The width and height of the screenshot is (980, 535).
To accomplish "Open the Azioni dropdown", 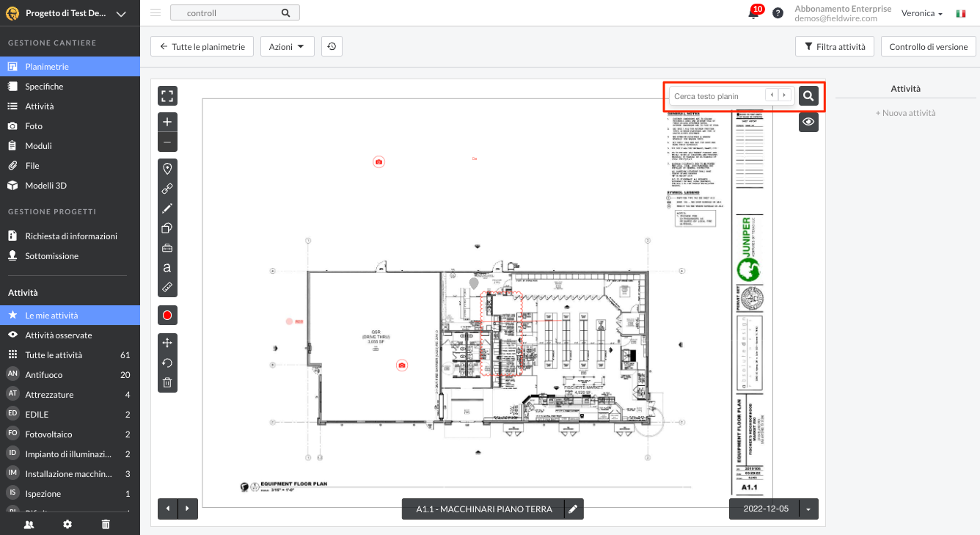I will [x=287, y=46].
